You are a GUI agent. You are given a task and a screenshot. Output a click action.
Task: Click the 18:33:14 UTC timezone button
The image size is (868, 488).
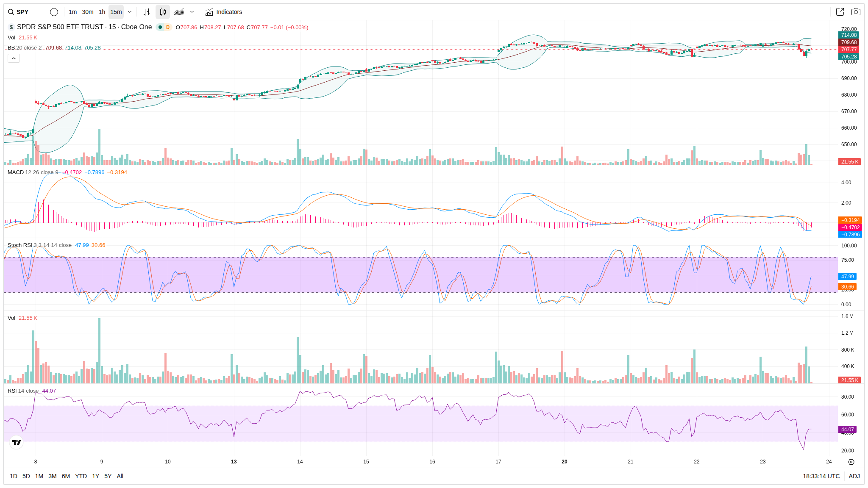tap(821, 476)
